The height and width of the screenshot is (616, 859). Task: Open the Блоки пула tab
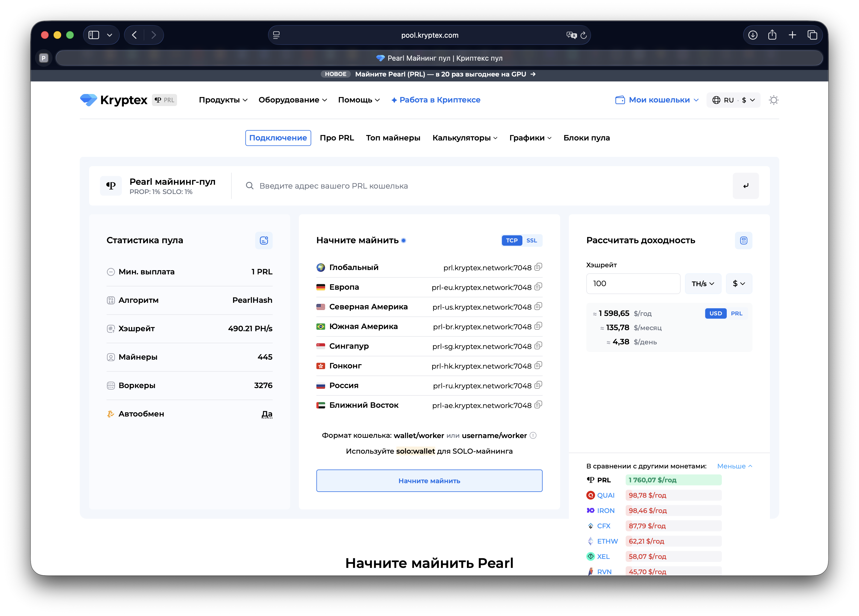click(x=586, y=138)
